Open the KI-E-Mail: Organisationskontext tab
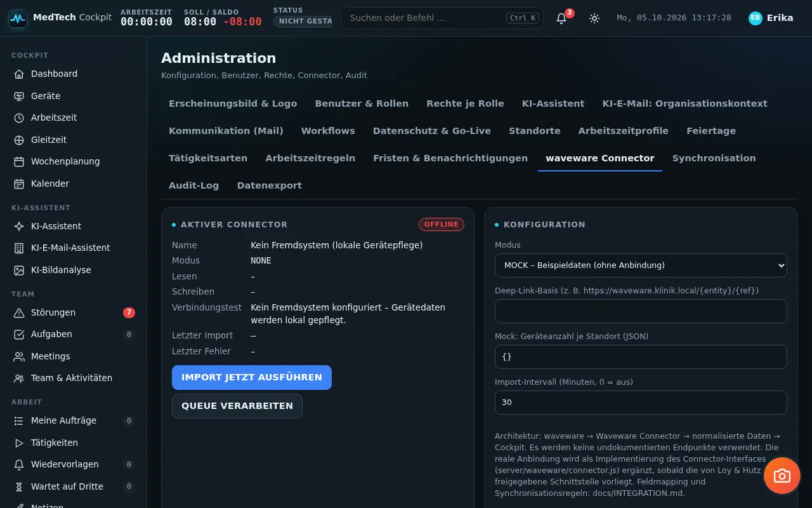Screen dimensions: 812x508 [x=685, y=104]
